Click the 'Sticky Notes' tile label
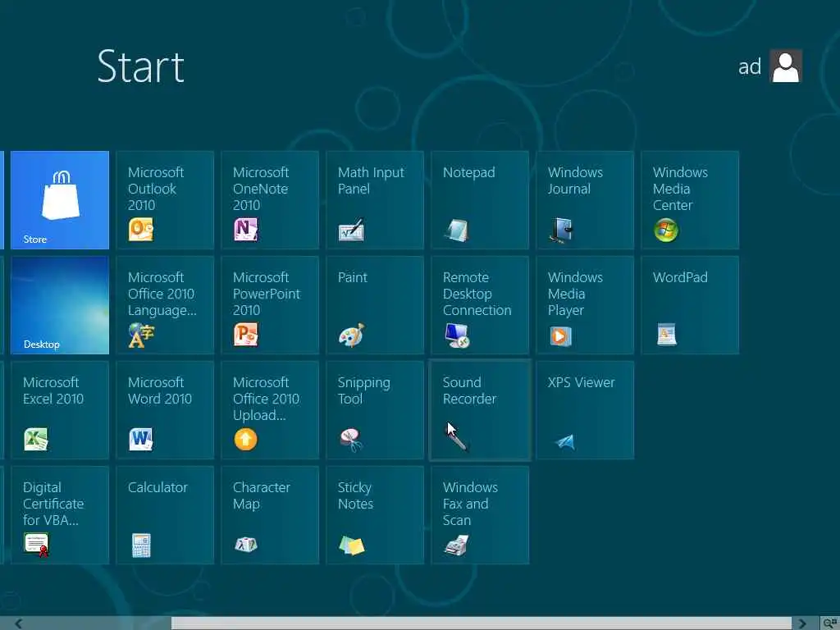The width and height of the screenshot is (840, 630). [355, 495]
